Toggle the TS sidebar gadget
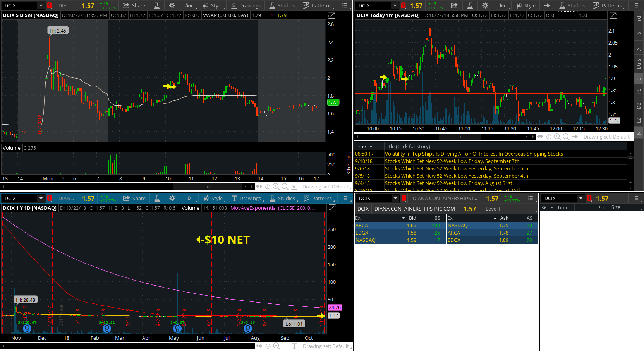The width and height of the screenshot is (644, 351). pos(639,34)
